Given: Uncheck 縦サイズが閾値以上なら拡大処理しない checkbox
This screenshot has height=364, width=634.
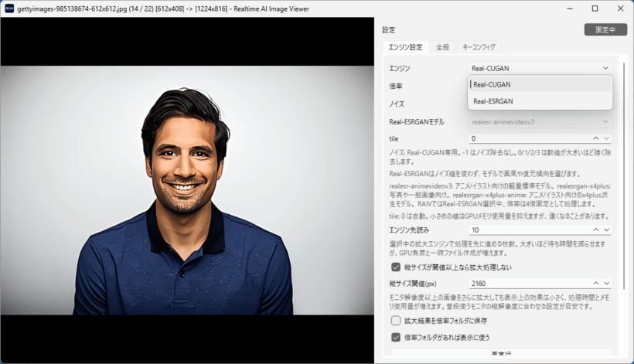Looking at the screenshot, I should [x=396, y=267].
